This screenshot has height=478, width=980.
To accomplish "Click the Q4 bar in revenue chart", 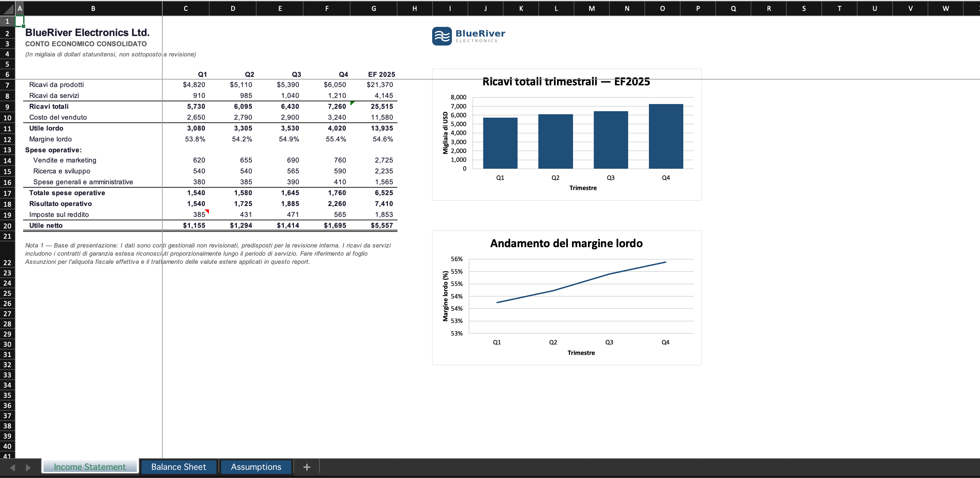I will [x=666, y=136].
